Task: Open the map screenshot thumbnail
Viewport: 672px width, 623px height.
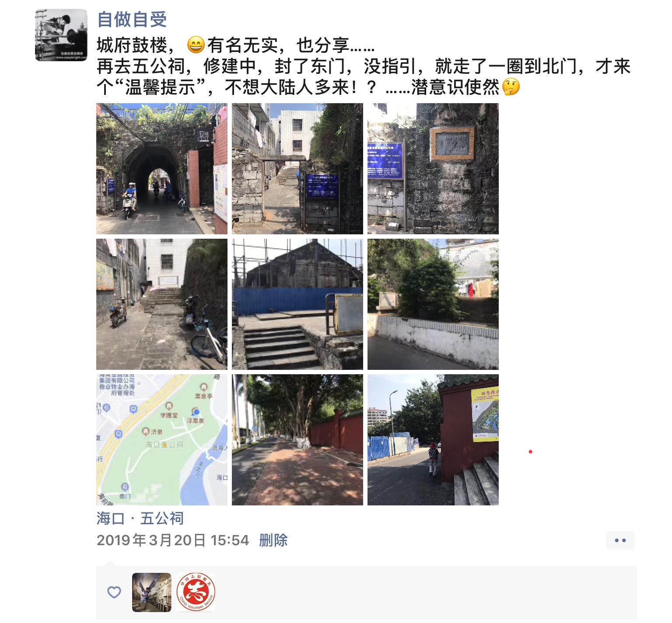Action: [x=162, y=440]
